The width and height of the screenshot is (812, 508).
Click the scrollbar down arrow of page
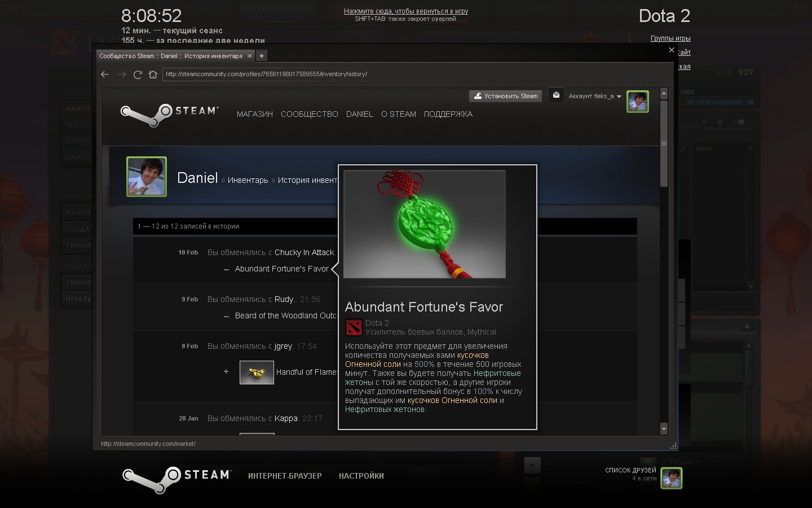[664, 429]
